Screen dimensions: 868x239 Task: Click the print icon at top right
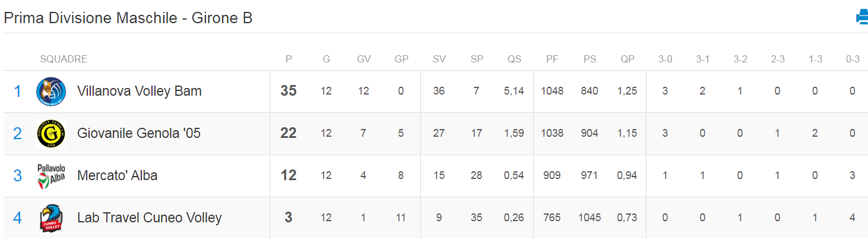[861, 18]
